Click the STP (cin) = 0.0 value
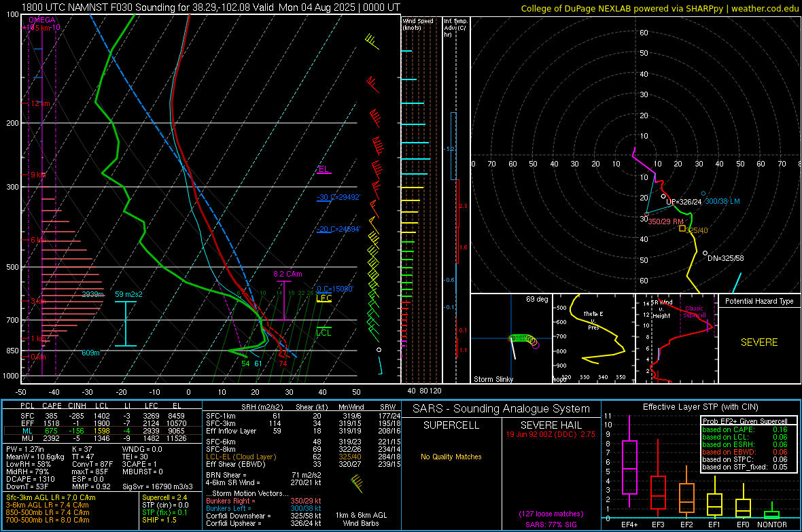The width and height of the screenshot is (802, 532). 165,506
